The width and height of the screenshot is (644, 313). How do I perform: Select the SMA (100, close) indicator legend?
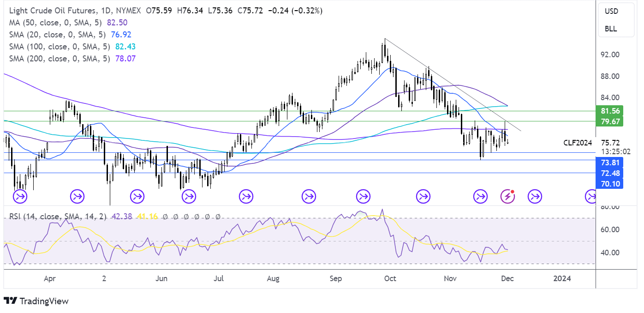tap(60, 47)
